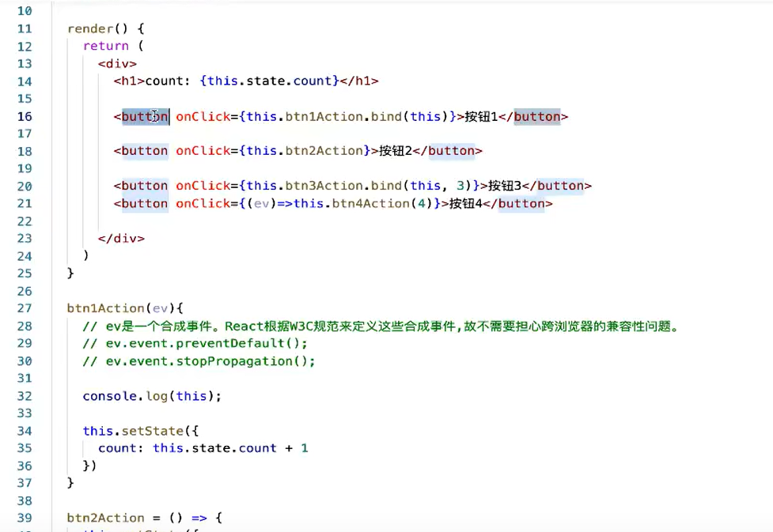Click line number 27 in the gutter
This screenshot has height=532, width=773.
point(25,308)
